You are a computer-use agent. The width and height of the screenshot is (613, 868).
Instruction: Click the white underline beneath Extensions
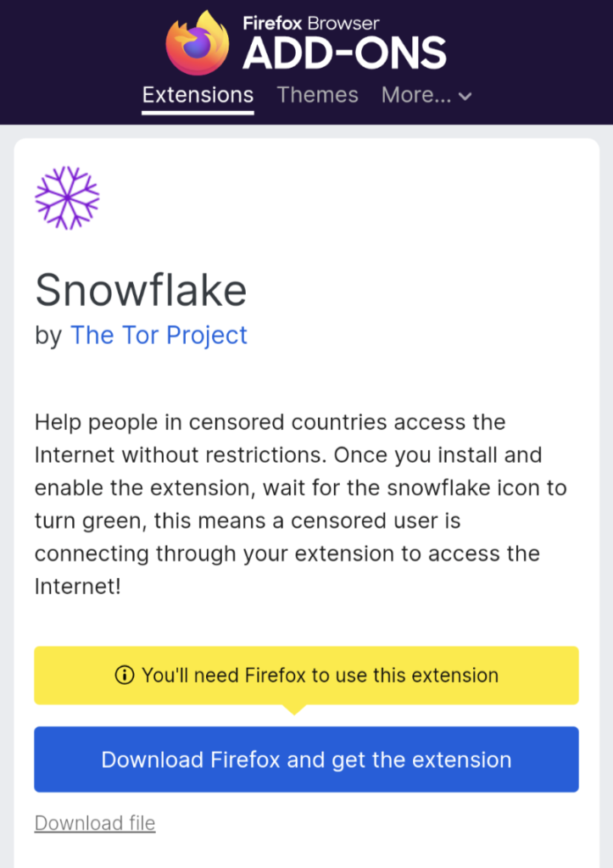tap(198, 113)
